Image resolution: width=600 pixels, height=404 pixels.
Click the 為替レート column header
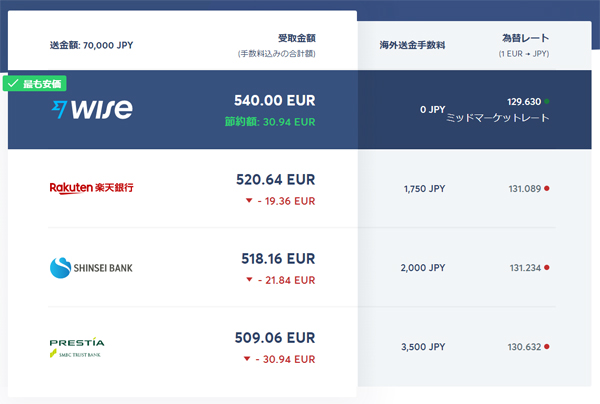[525, 37]
